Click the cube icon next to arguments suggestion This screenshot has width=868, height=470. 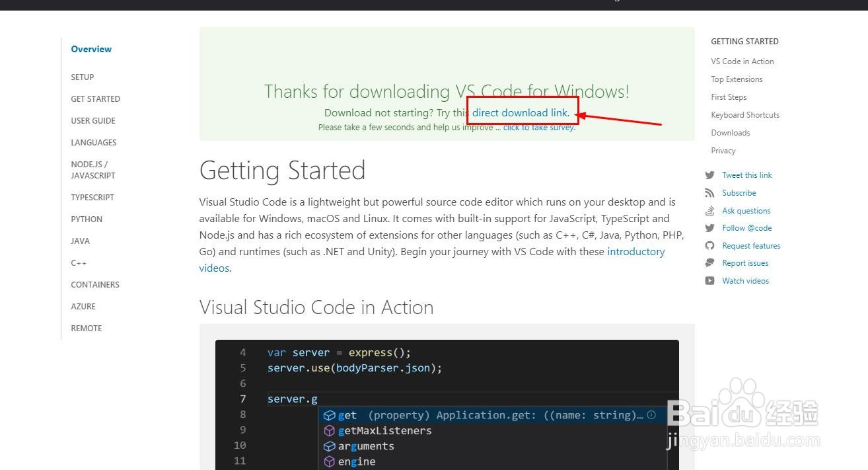329,446
